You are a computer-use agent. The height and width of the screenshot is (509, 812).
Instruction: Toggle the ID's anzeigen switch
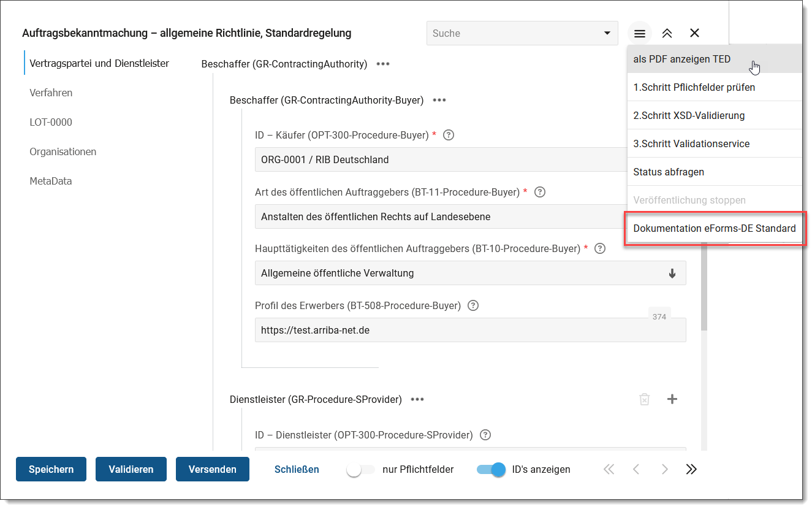pos(491,470)
